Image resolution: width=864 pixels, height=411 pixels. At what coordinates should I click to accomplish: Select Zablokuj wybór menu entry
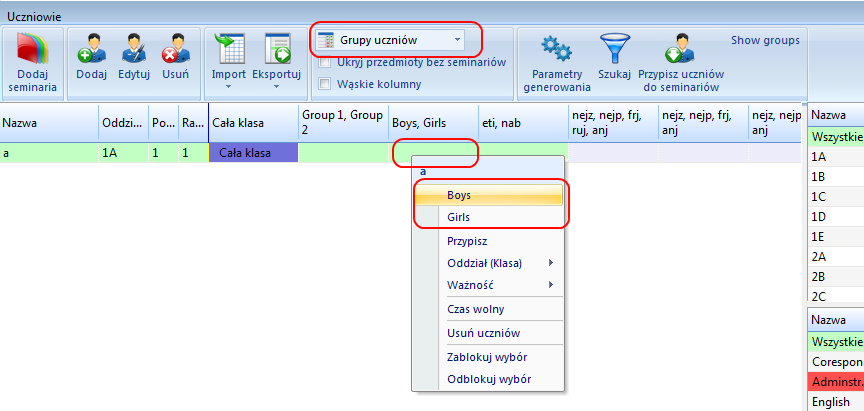point(489,357)
